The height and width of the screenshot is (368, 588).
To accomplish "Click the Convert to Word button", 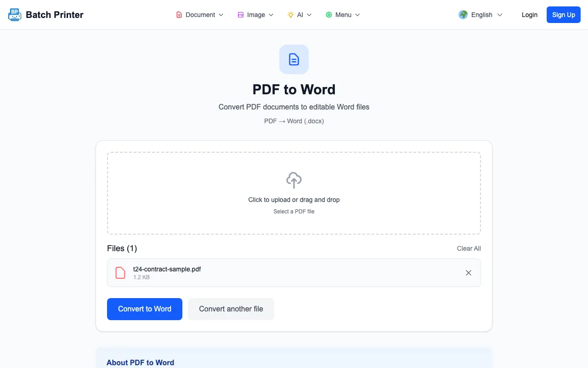I will click(145, 309).
